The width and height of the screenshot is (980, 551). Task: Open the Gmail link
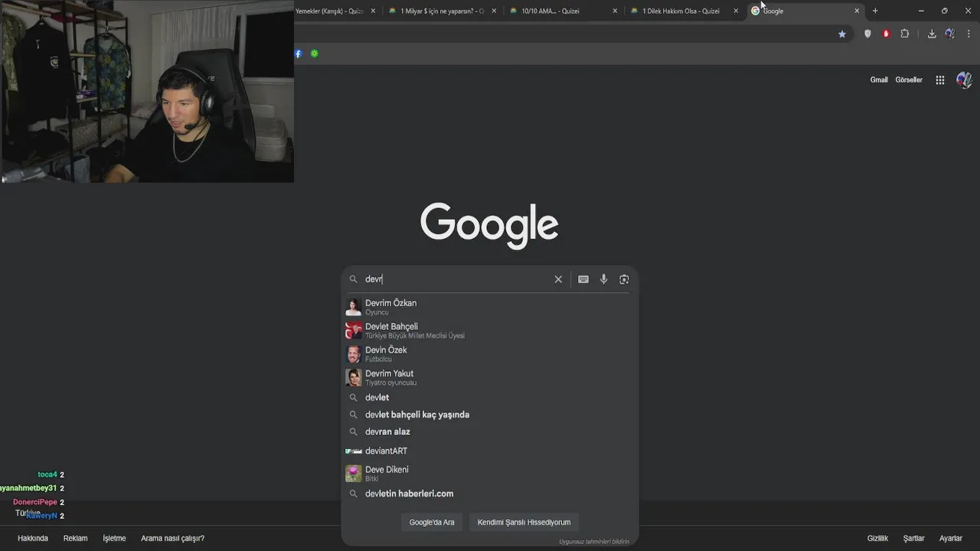tap(879, 80)
